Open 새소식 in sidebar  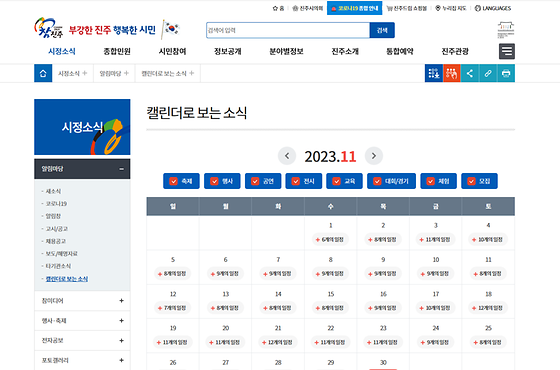pyautogui.click(x=53, y=191)
